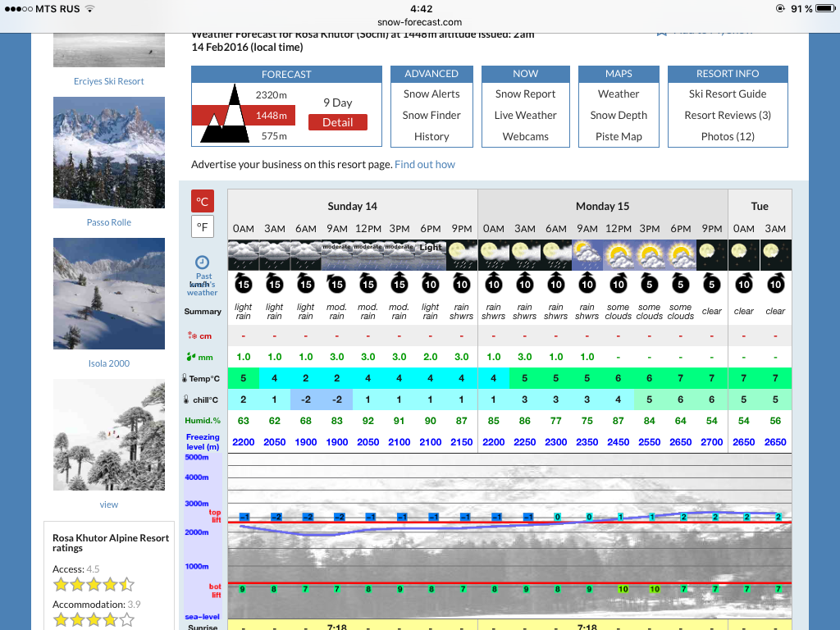This screenshot has height=630, width=840.
Task: Open History under Advanced
Action: pos(431,137)
